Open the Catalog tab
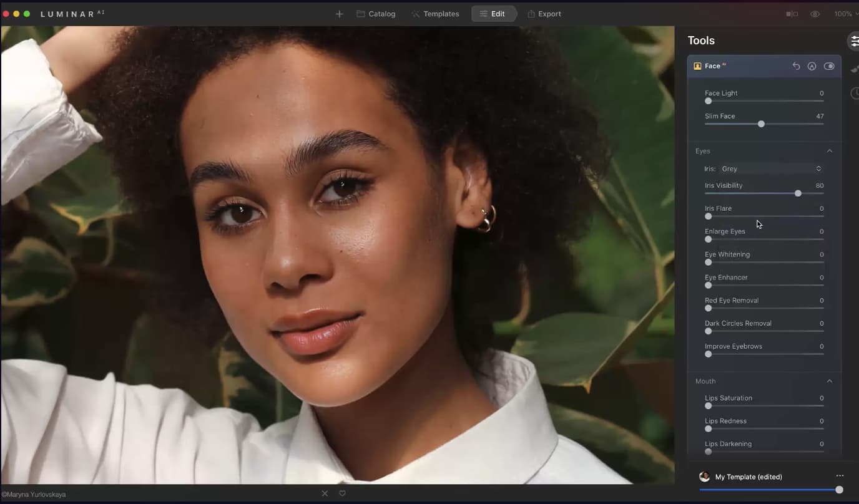Viewport: 859px width, 504px height. point(376,14)
